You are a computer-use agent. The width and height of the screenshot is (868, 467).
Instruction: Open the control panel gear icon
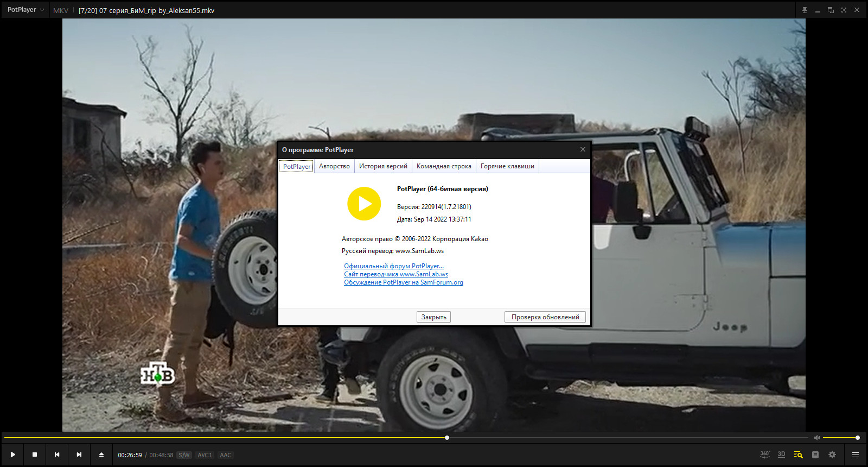point(832,455)
